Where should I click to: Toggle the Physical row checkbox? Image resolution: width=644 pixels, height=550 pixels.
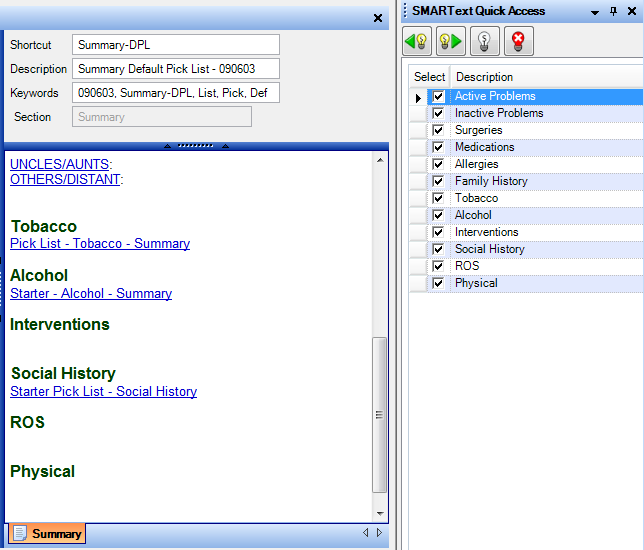click(438, 283)
